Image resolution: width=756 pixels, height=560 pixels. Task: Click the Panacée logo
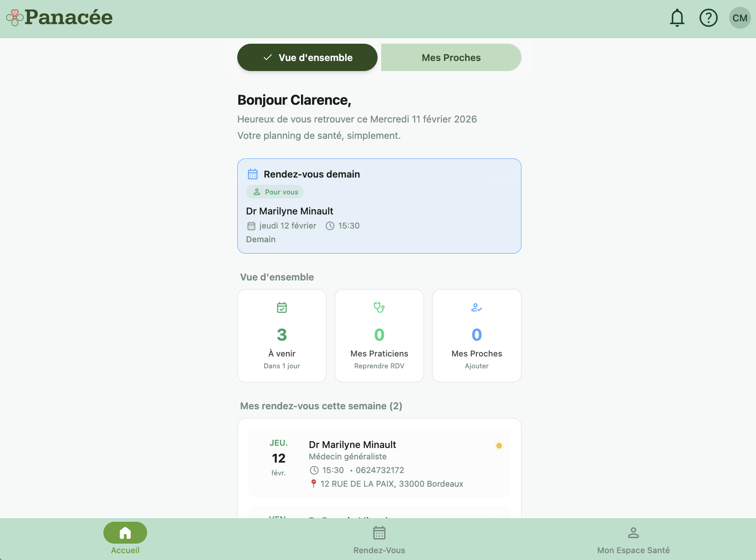[59, 17]
